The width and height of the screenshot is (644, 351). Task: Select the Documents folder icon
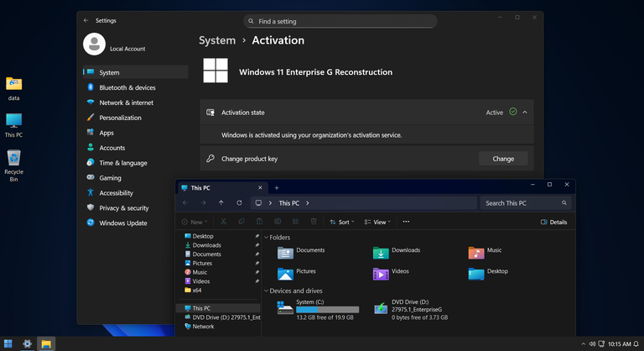tap(285, 253)
